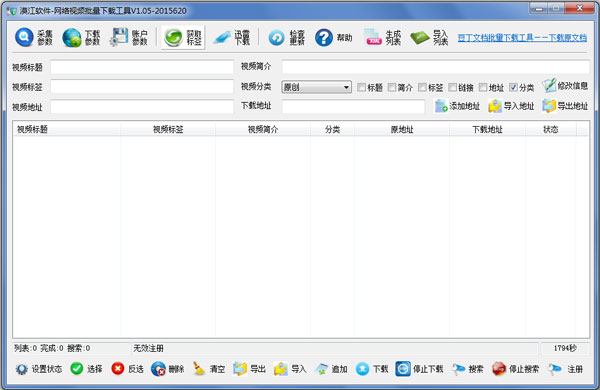Click 导入列表 import list in toolbar

point(429,38)
